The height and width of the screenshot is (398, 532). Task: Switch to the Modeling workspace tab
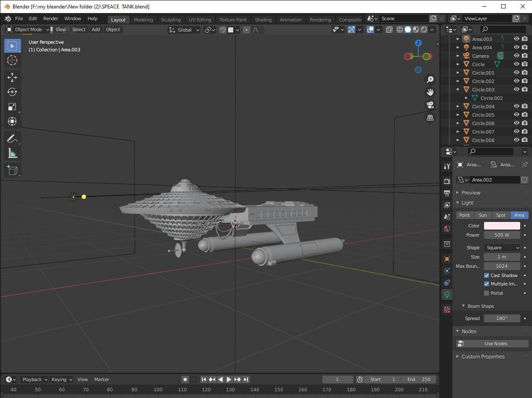coord(143,20)
